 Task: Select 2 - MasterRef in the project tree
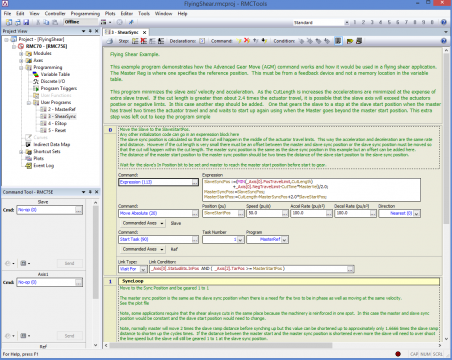(x=62, y=109)
